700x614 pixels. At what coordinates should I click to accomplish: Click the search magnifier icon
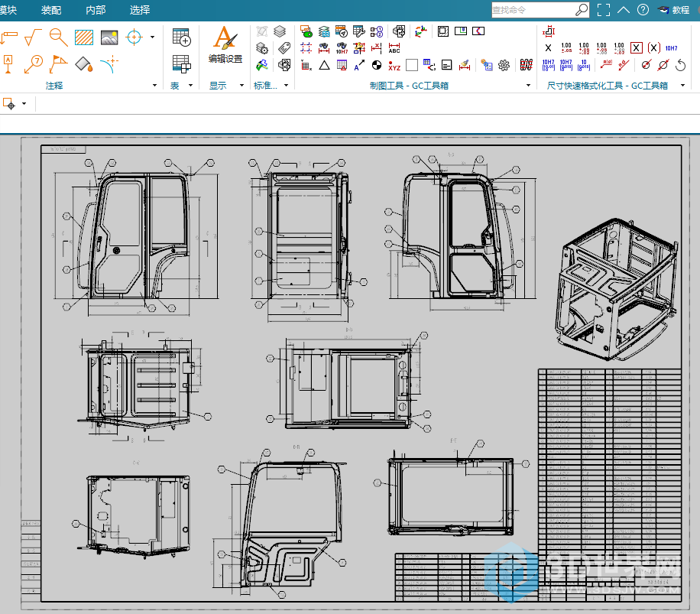582,9
